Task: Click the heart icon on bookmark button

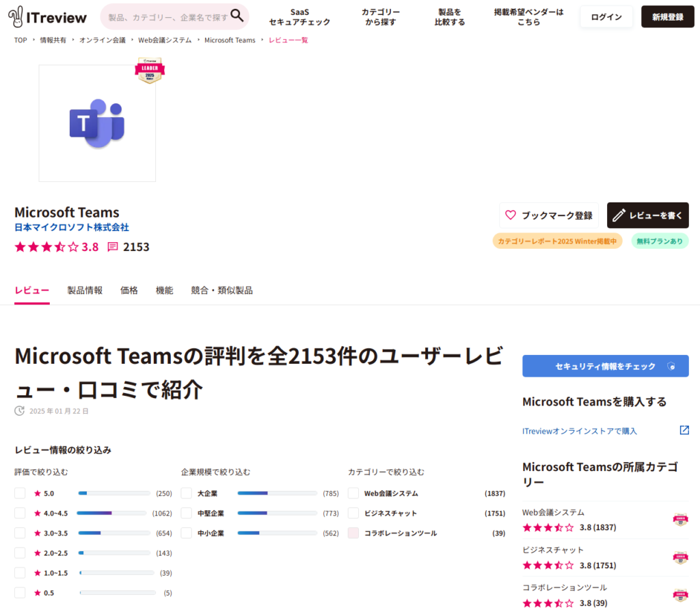Action: coord(510,215)
